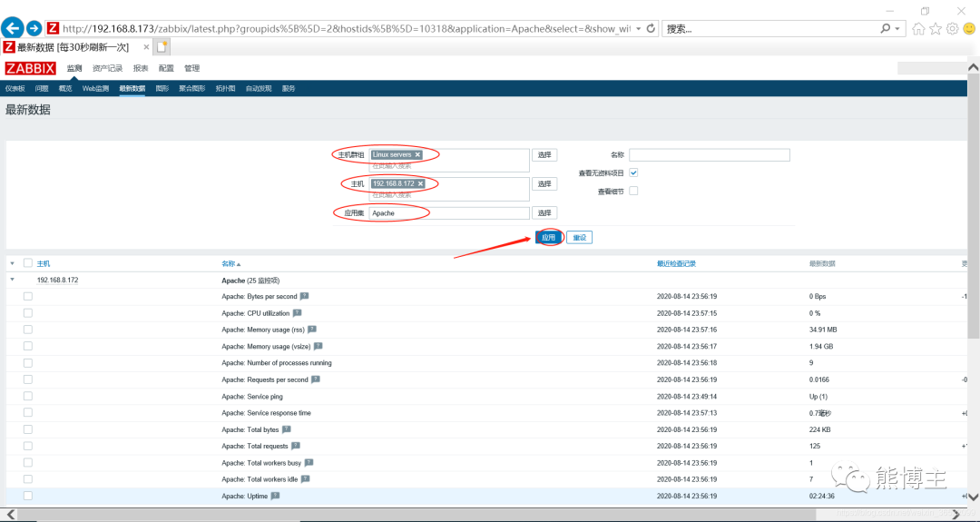980x522 pixels.
Task: Collapse all groups with header triangle
Action: coord(12,264)
